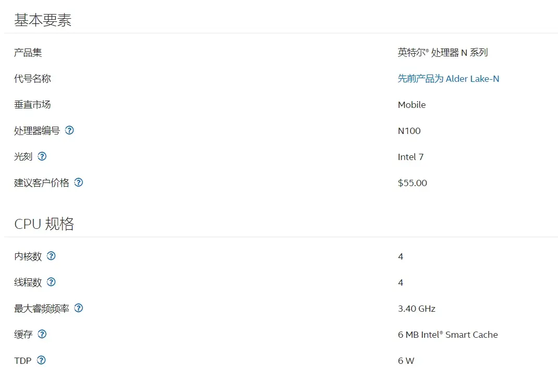558x392 pixels.
Task: Select the 英特尔 处理器 N 系列 value text
Action: click(442, 53)
